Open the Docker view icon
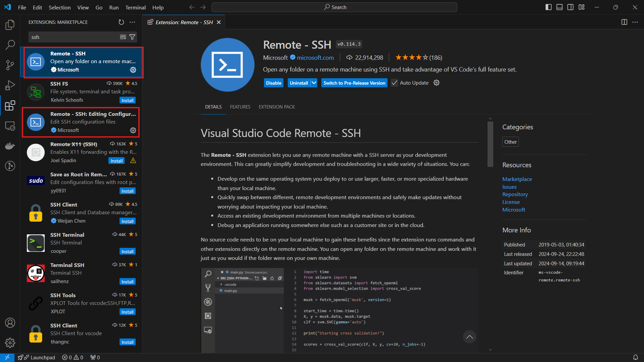Screen dimensions: 644x362 coord(10,146)
